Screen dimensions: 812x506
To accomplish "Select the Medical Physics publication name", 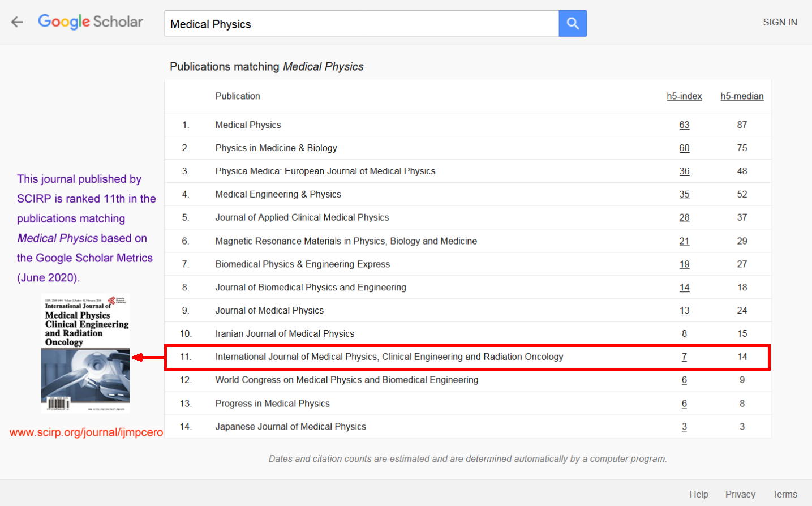I will tap(248, 125).
